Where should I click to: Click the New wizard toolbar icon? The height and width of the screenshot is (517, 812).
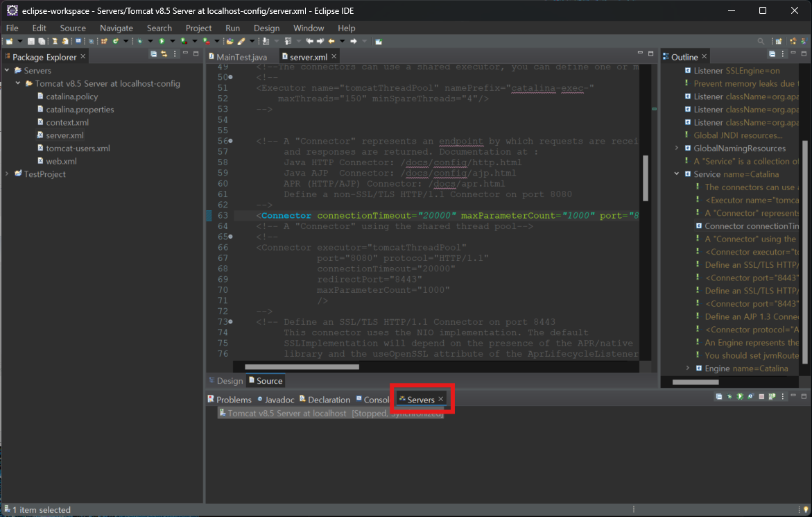(x=9, y=42)
